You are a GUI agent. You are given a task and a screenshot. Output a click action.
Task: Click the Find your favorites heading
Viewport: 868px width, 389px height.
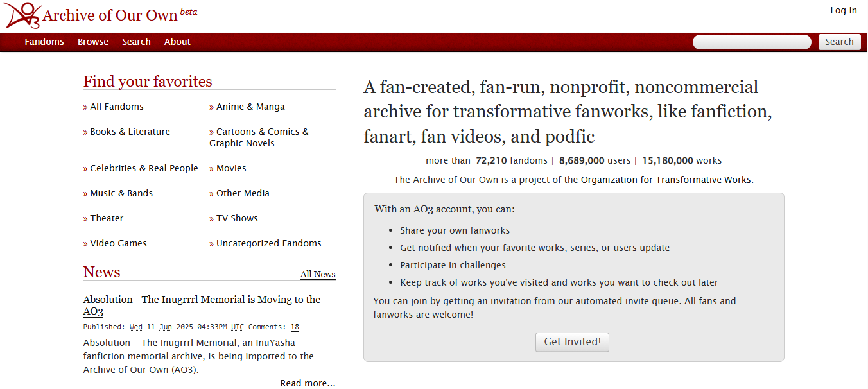148,82
